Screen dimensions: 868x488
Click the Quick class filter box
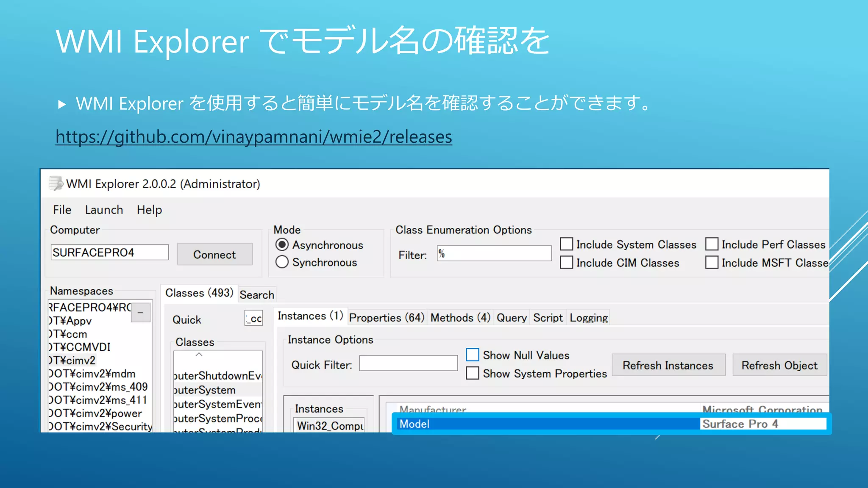pyautogui.click(x=253, y=318)
